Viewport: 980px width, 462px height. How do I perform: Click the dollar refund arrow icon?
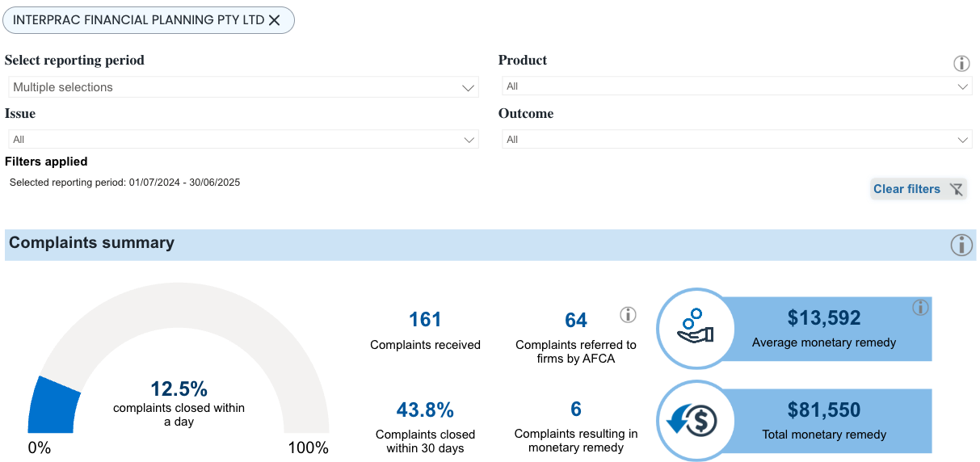click(x=695, y=420)
